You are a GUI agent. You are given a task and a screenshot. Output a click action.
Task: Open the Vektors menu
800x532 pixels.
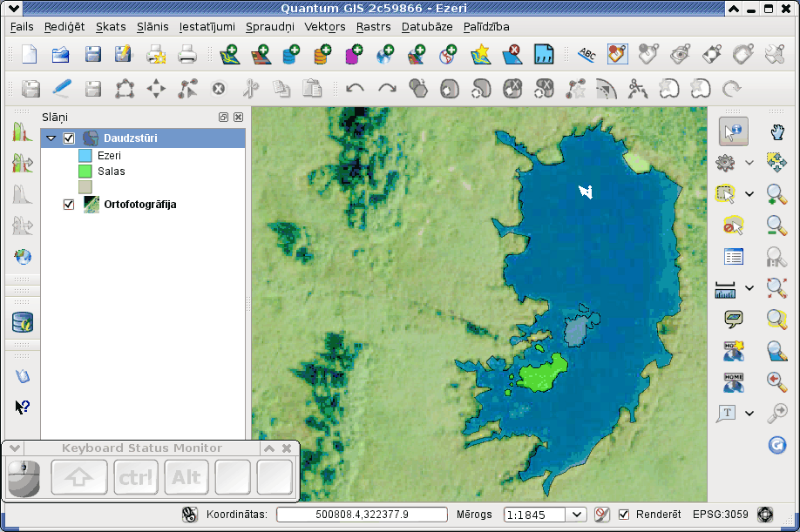(324, 27)
